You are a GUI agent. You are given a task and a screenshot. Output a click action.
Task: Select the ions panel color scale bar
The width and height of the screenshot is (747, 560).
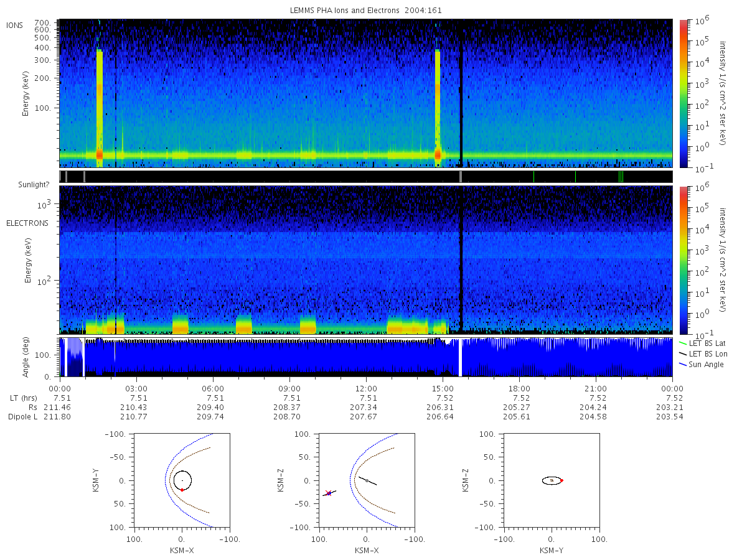tap(684, 93)
